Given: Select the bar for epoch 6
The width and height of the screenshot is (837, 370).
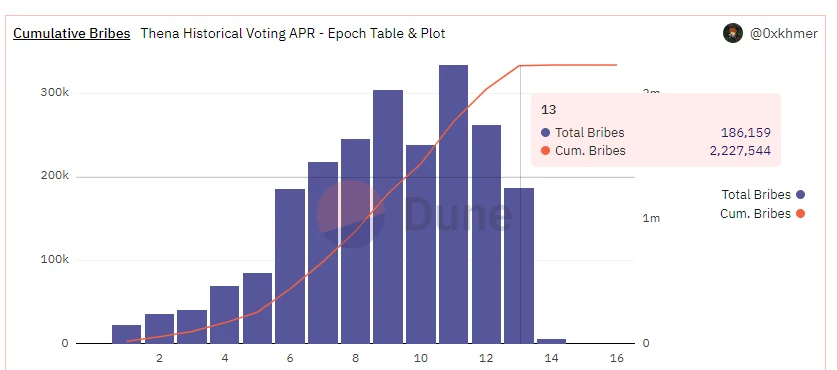Looking at the screenshot, I should coord(290,266).
